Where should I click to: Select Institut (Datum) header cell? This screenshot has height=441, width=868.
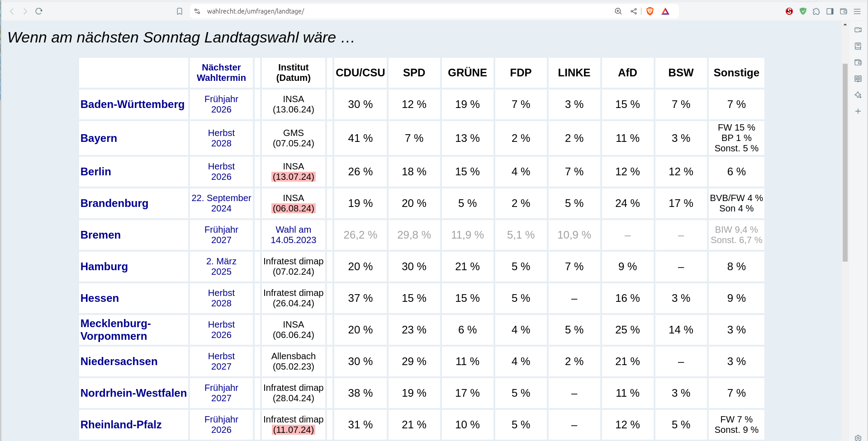[x=294, y=73]
